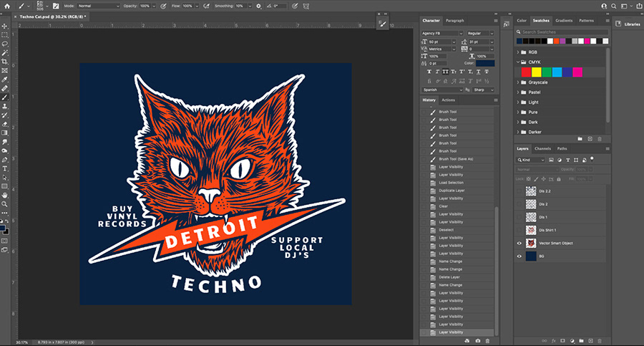Switch to the Paths tab

562,148
